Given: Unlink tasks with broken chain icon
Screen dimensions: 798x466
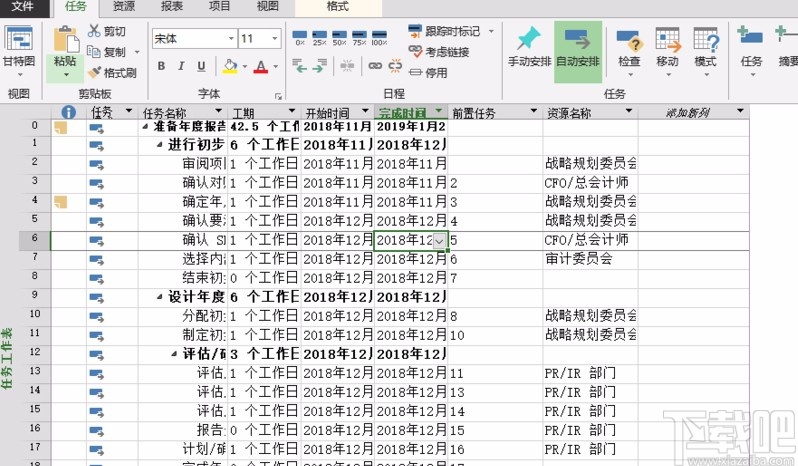Looking at the screenshot, I should 395,66.
